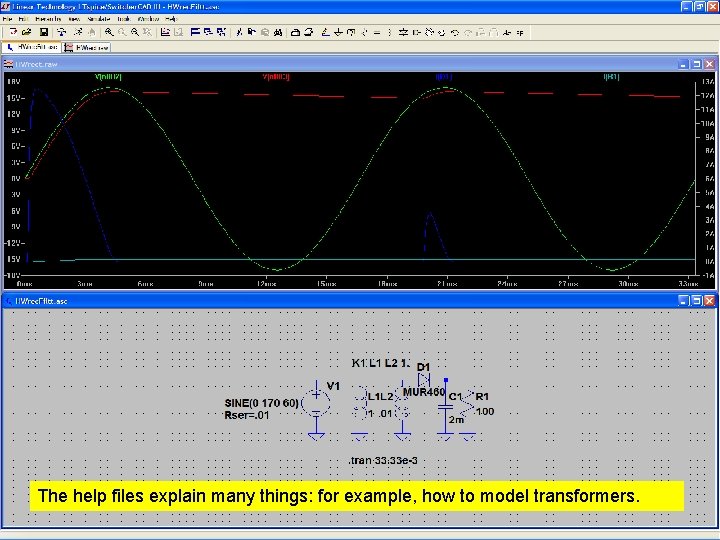Open the Window menu
The image size is (720, 540).
point(148,19)
